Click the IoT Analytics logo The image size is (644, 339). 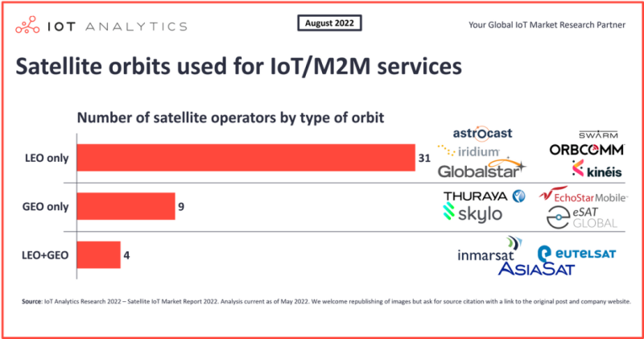tap(99, 25)
